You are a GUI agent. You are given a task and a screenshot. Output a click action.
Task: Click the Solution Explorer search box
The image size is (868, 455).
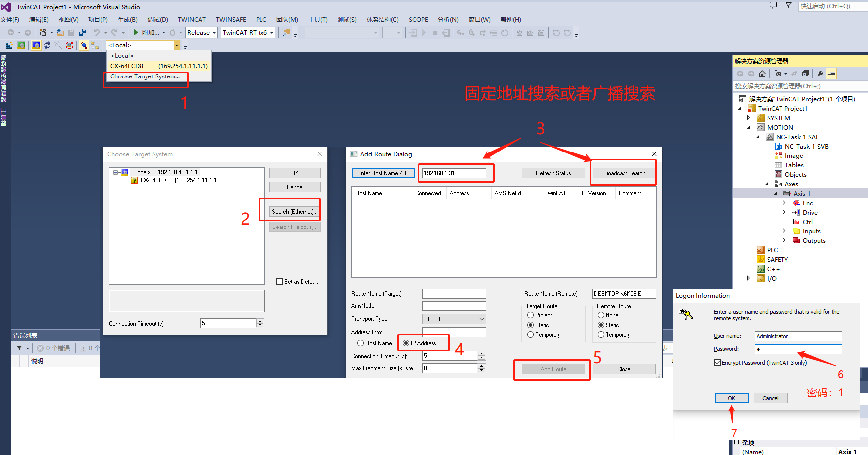pyautogui.click(x=800, y=86)
